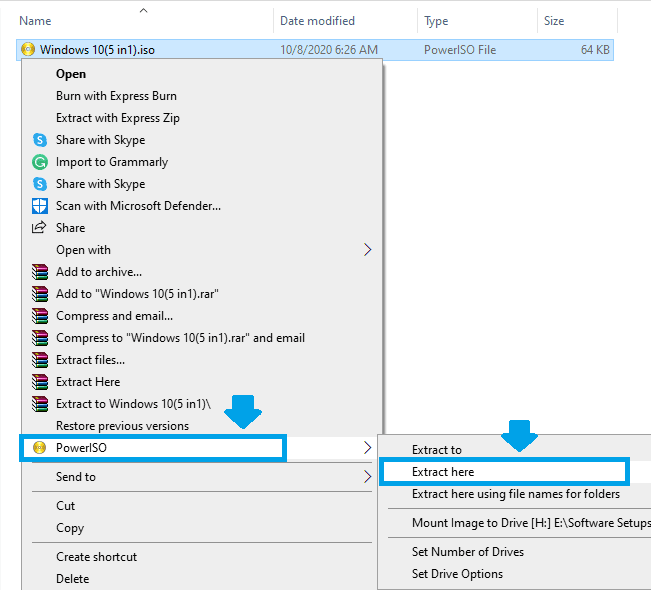Click the Windows 10(5 in1).iso disc icon

(x=28, y=49)
